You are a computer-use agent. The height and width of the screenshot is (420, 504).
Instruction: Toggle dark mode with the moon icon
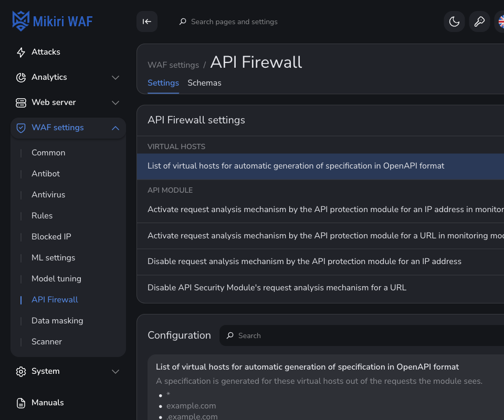(454, 22)
